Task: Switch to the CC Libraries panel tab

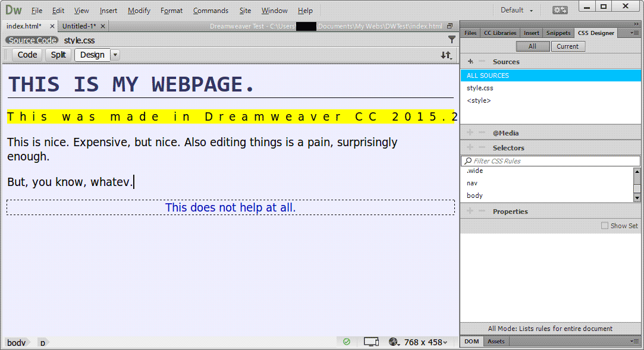Action: pyautogui.click(x=500, y=33)
